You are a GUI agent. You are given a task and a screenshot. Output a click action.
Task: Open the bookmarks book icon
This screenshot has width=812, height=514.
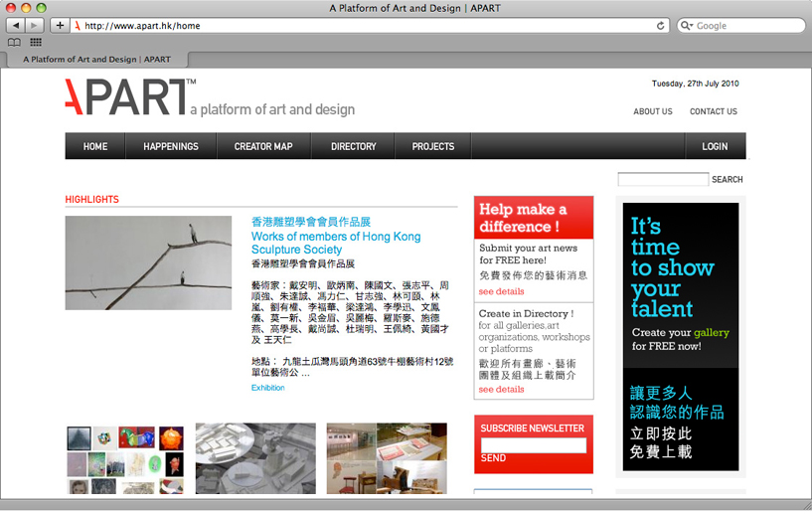(14, 43)
